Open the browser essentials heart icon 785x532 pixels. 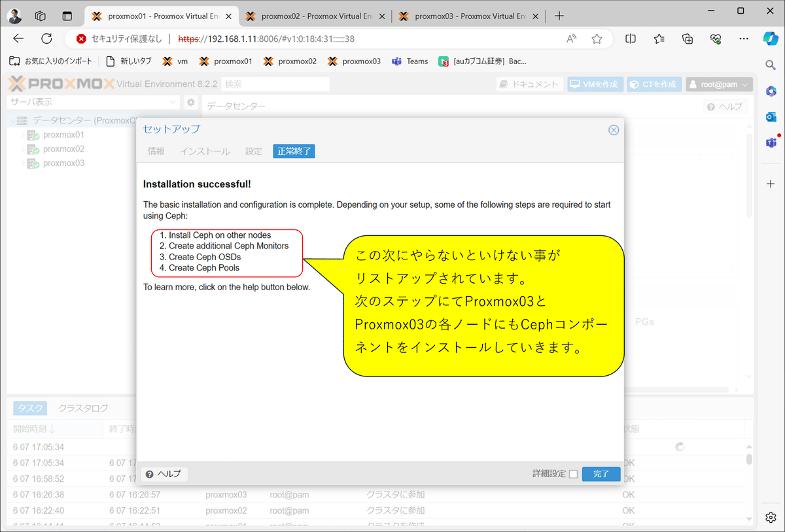(x=716, y=39)
